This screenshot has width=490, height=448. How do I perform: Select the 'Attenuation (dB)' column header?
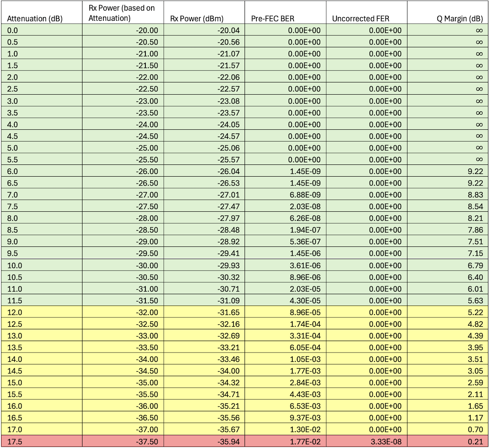coord(41,13)
